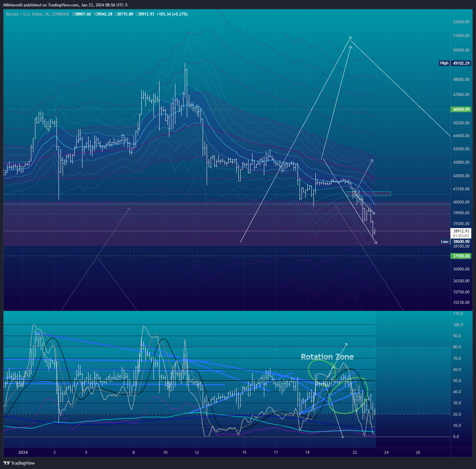Click the date 17 on the time axis

point(276,452)
